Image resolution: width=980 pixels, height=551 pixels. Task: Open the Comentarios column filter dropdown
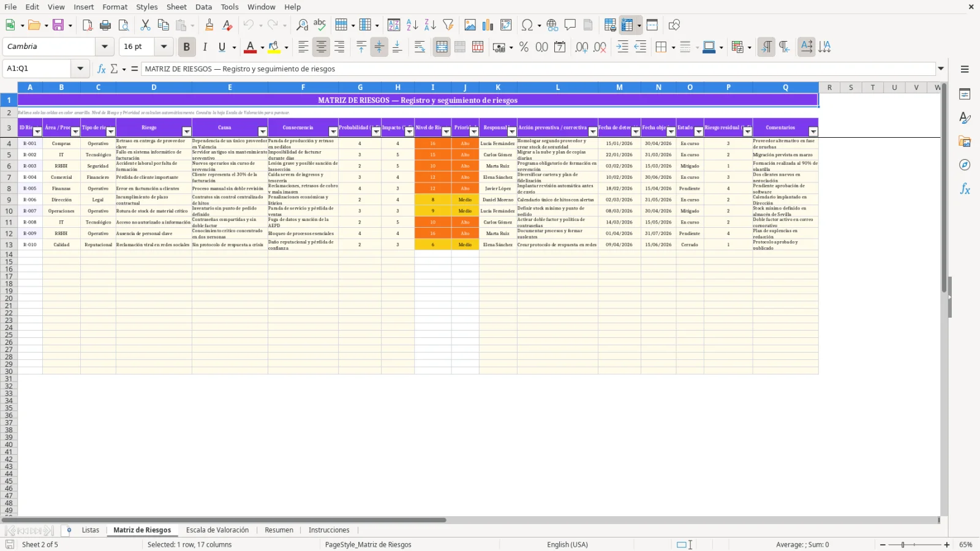click(x=813, y=132)
